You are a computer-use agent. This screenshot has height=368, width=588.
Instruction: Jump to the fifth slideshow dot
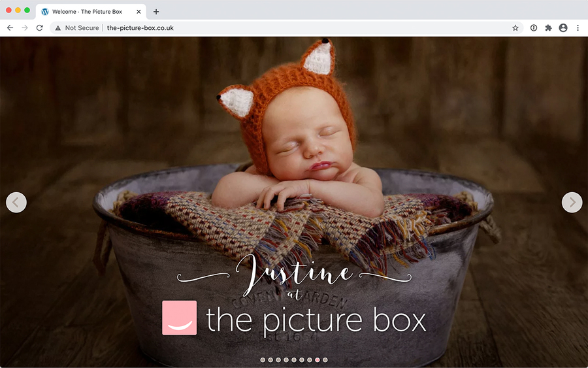(x=294, y=360)
